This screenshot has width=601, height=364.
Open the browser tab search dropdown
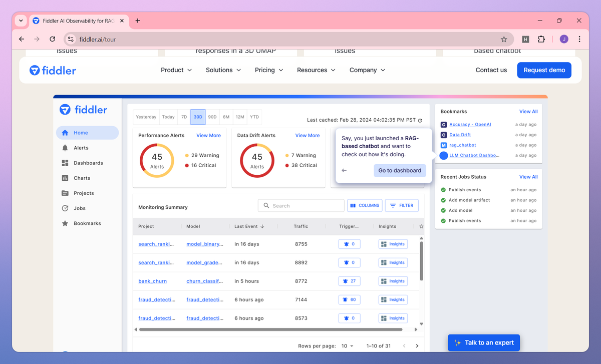21,21
